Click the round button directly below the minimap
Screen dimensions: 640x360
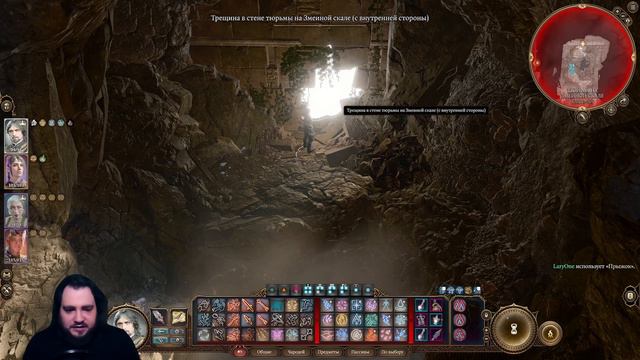583,117
